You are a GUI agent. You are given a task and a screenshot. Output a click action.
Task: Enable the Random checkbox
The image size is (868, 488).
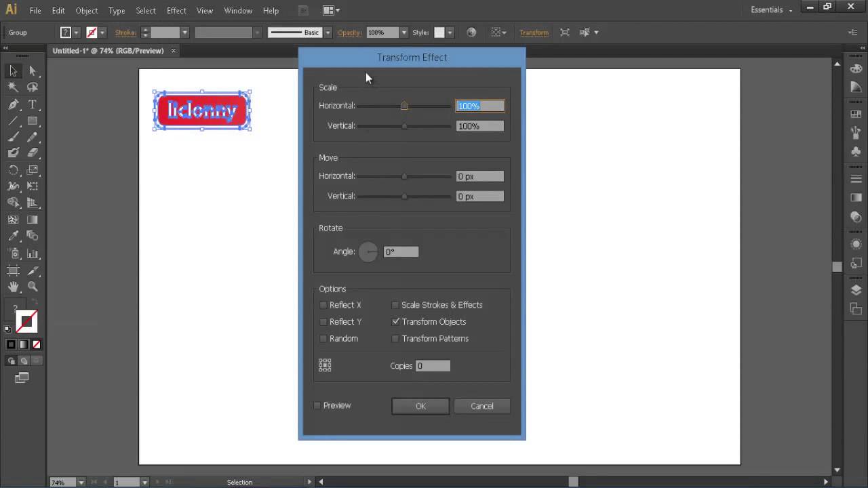323,338
